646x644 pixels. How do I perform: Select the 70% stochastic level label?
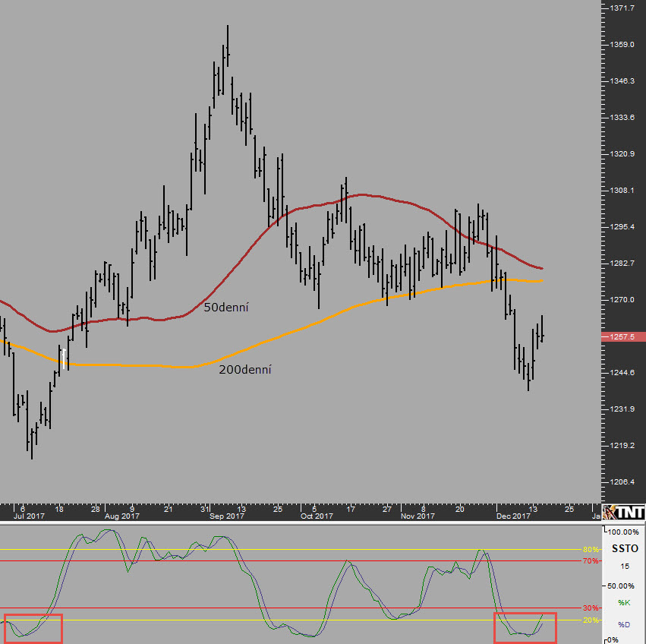591,560
